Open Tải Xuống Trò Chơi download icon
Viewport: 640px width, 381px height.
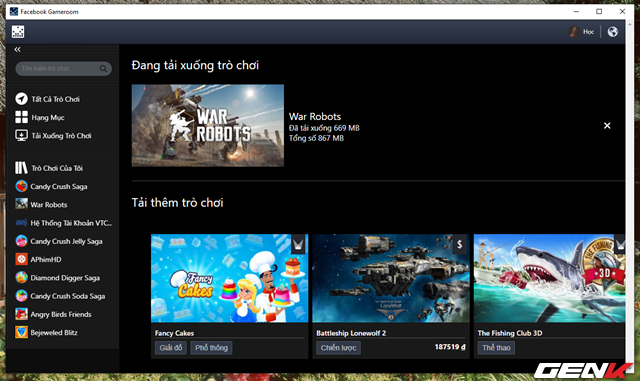coord(21,136)
